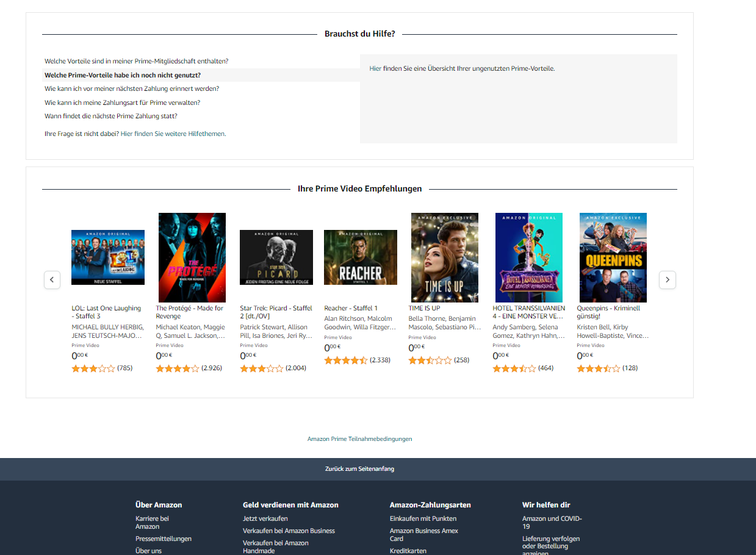
Task: Open footer link 'Amazon Business Amex Card'
Action: (424, 535)
